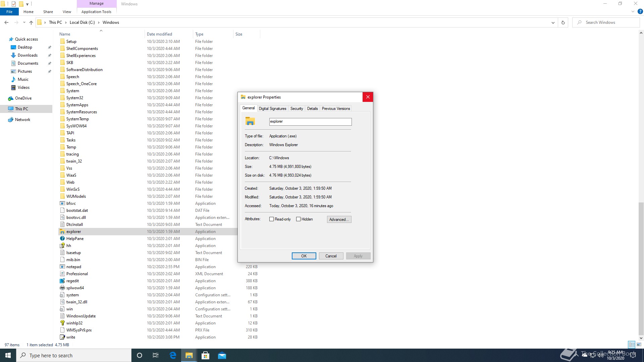Click the Search Windows box
Viewport: 644px width, 362px height.
coord(606,22)
